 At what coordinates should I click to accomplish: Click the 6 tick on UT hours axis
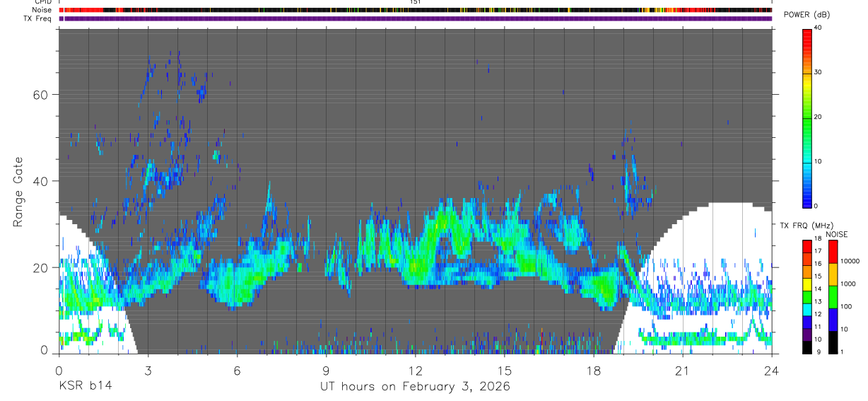237,370
